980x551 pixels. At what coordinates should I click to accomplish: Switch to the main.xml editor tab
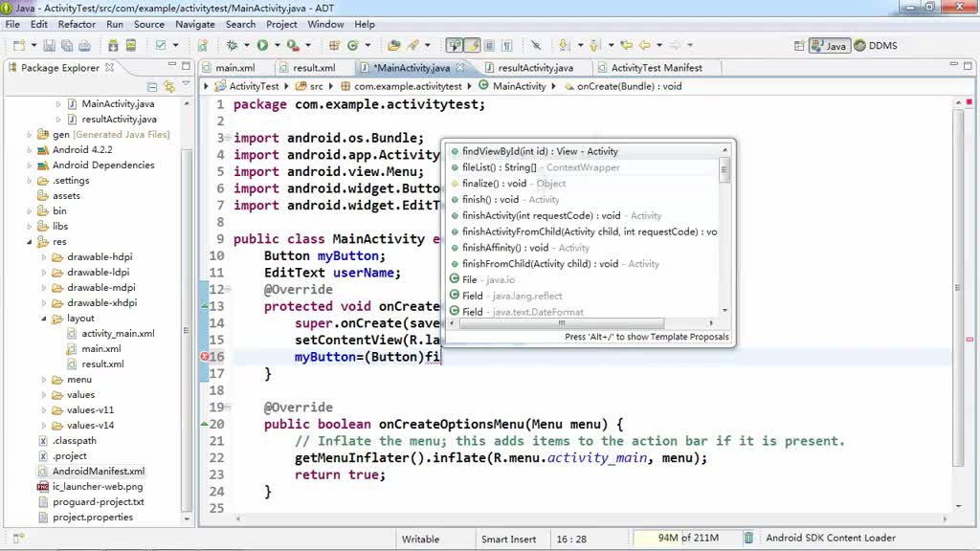[235, 68]
